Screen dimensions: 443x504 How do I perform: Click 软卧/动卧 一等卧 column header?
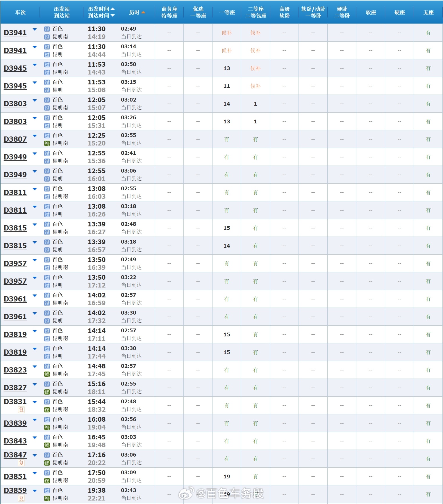313,13
